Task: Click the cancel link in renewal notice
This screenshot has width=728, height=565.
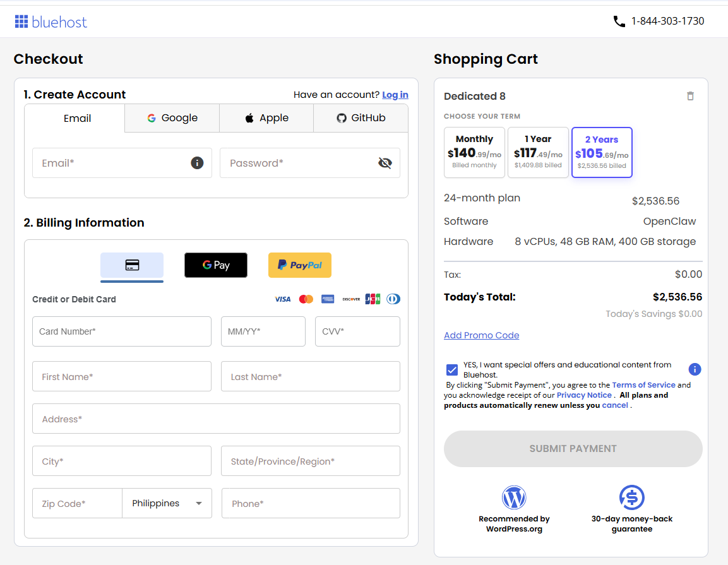Action: [x=615, y=405]
